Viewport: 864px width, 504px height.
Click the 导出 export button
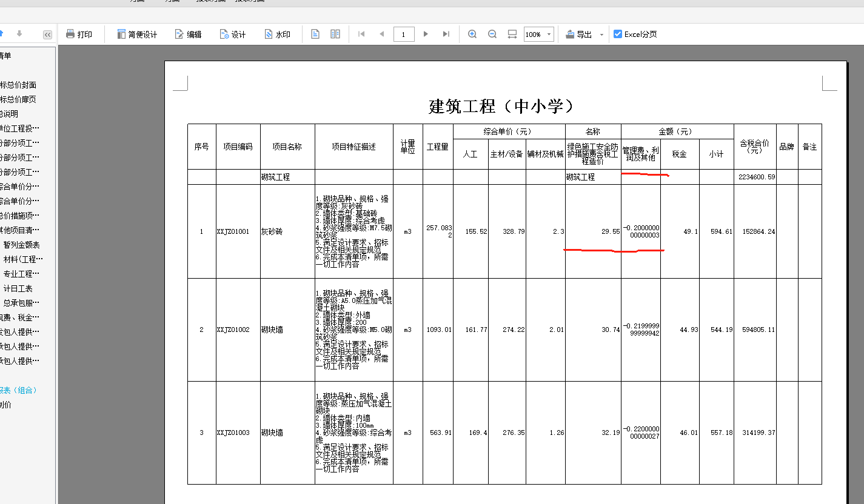578,35
